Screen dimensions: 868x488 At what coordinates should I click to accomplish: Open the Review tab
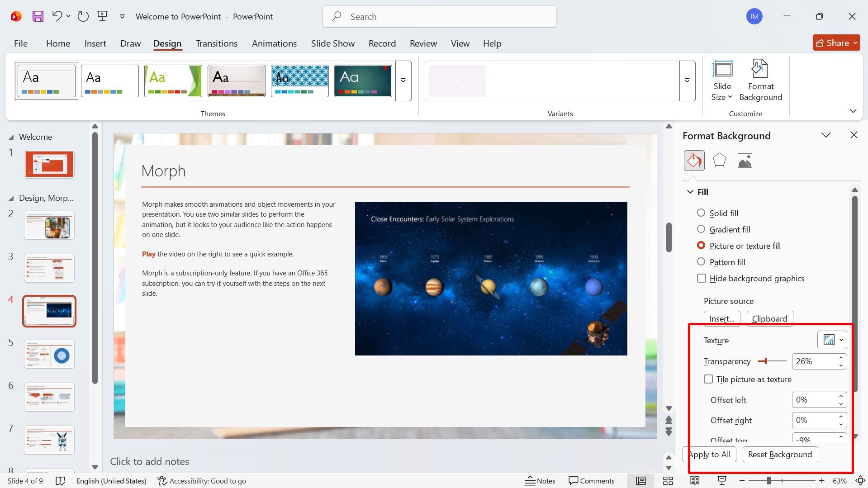tap(423, 43)
